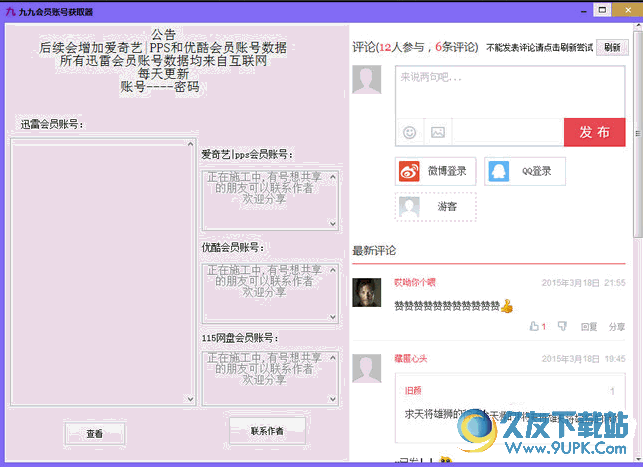This screenshot has width=643, height=467.
Task: Open the quoted user 旧颜 link
Action: (413, 390)
